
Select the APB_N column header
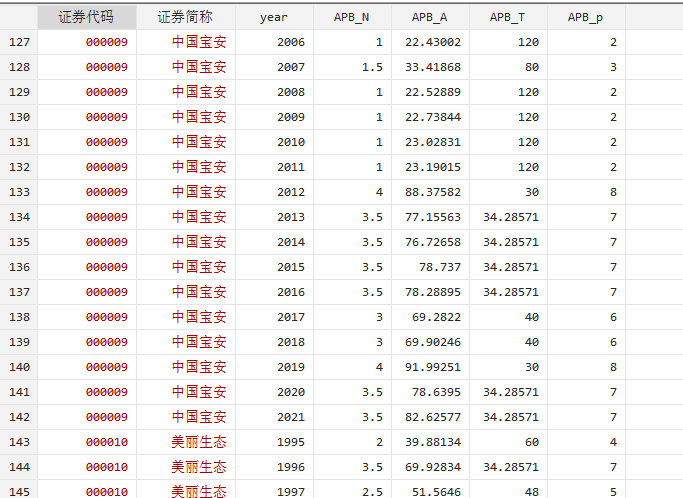352,17
